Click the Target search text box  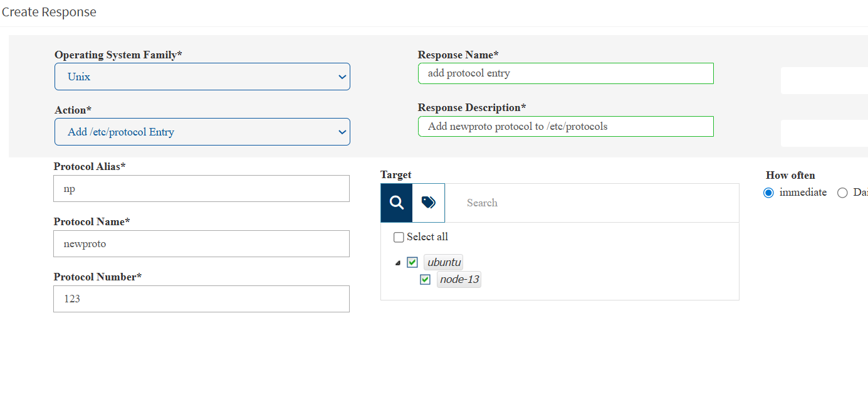click(589, 203)
